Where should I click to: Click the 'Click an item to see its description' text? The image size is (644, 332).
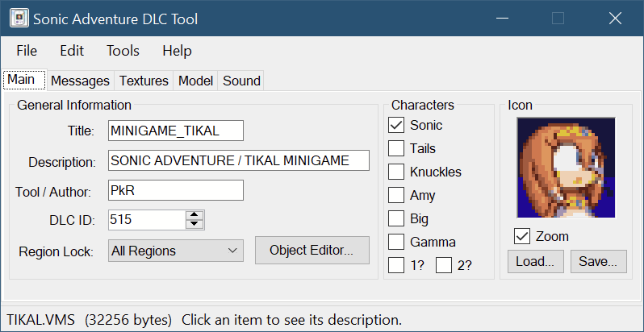tap(291, 319)
